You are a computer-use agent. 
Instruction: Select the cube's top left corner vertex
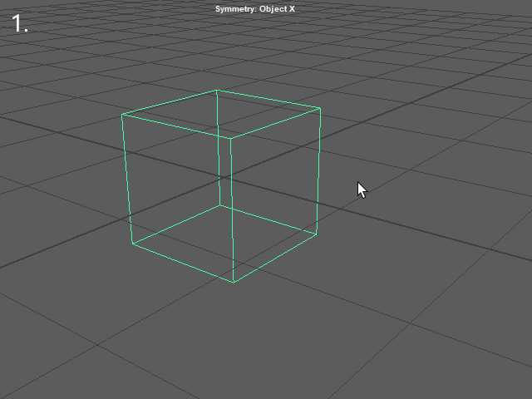pyautogui.click(x=122, y=115)
